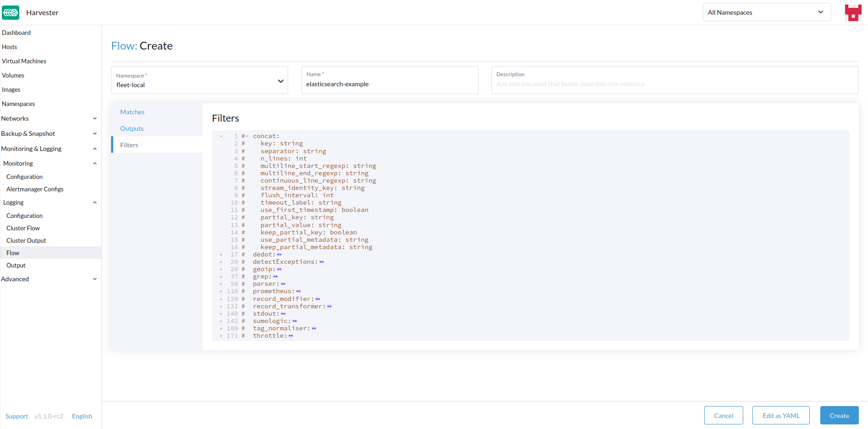Viewport: 868px width, 429px height.
Task: Click the Create button
Action: click(839, 415)
